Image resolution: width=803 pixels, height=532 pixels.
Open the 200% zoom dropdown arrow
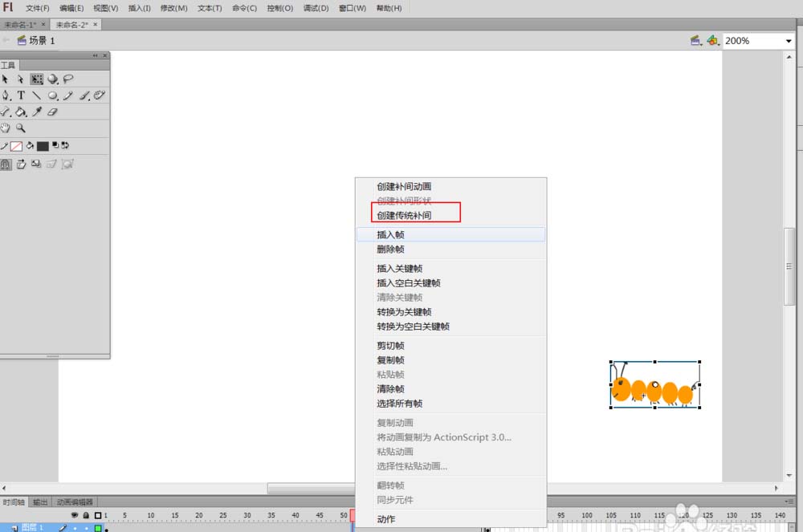789,41
